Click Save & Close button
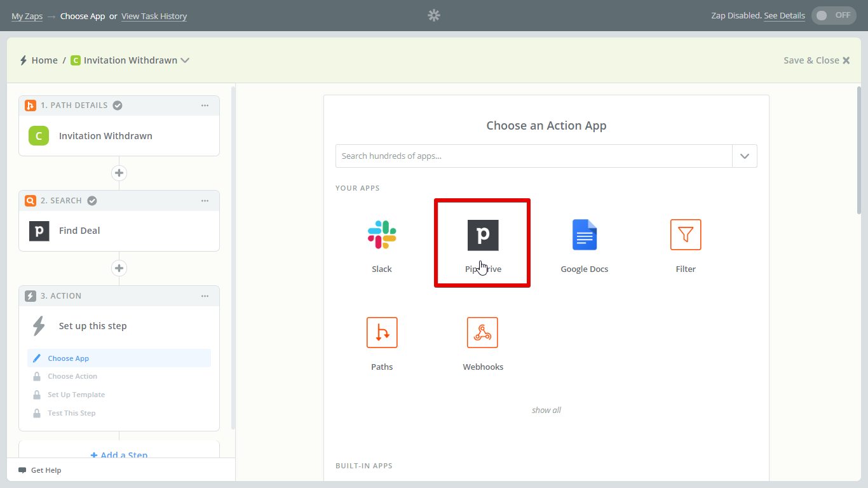868x488 pixels. tap(817, 60)
